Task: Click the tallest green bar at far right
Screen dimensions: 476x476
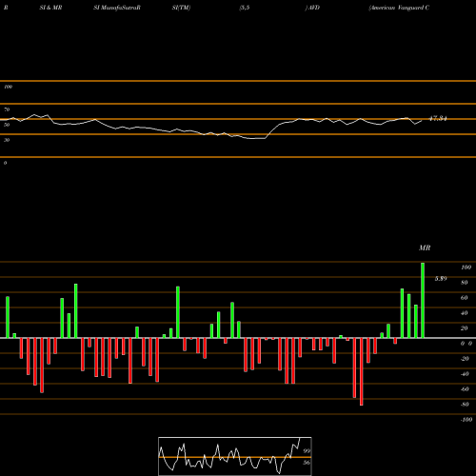Action: [x=423, y=300]
